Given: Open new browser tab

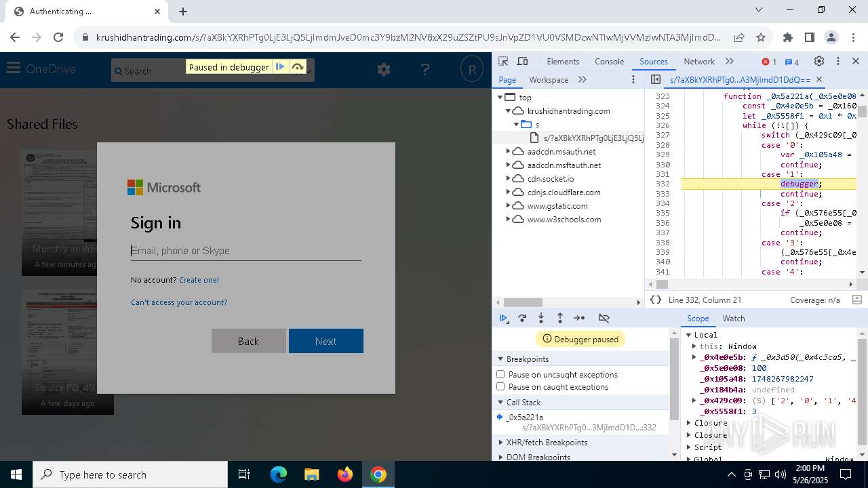Looking at the screenshot, I should point(183,12).
